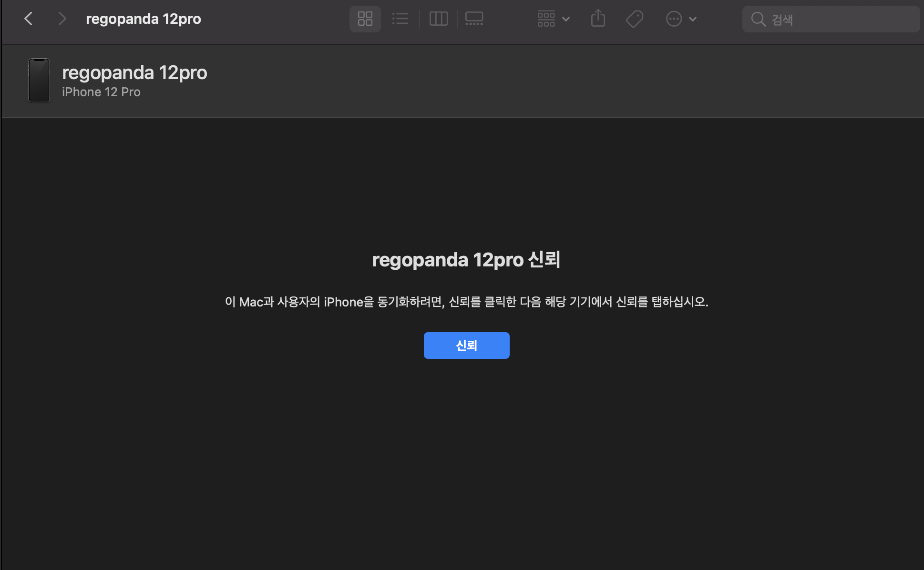Click the magnifying glass search icon

[758, 19]
